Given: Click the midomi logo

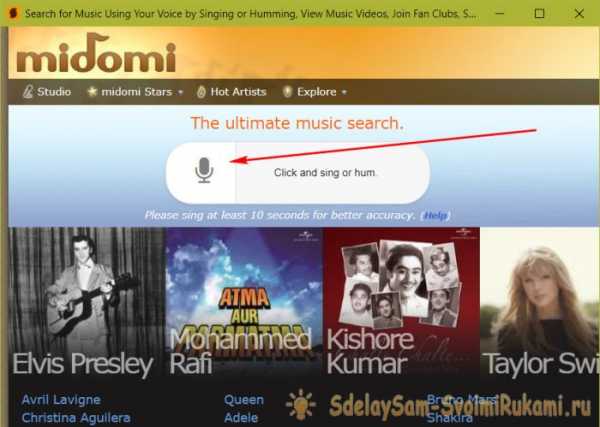Looking at the screenshot, I should (96, 53).
